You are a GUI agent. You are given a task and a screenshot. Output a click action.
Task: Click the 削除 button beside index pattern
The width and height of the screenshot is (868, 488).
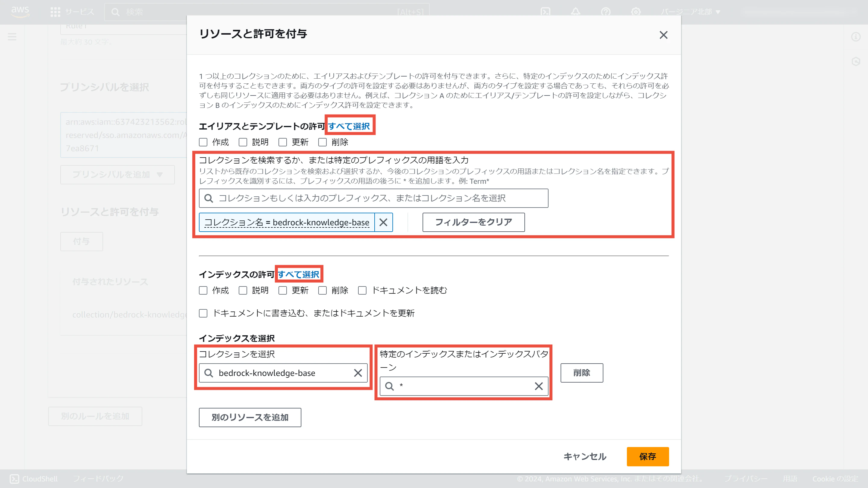pyautogui.click(x=582, y=373)
